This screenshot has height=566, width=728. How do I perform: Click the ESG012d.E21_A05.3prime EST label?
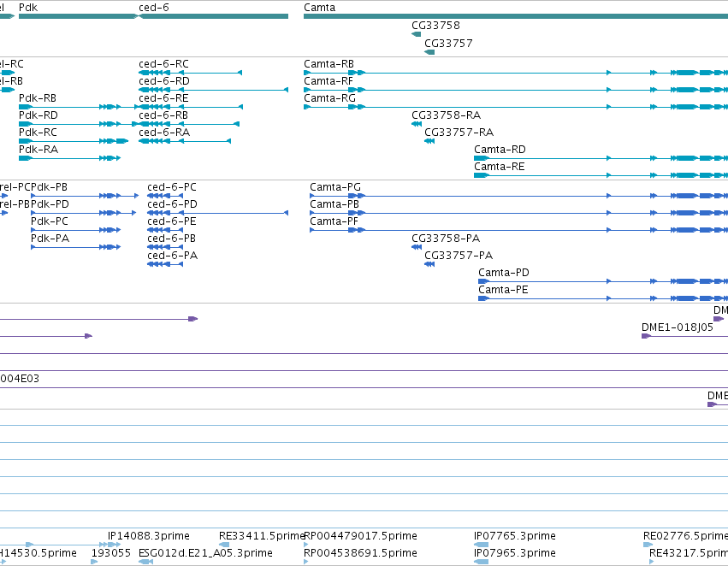[205, 553]
